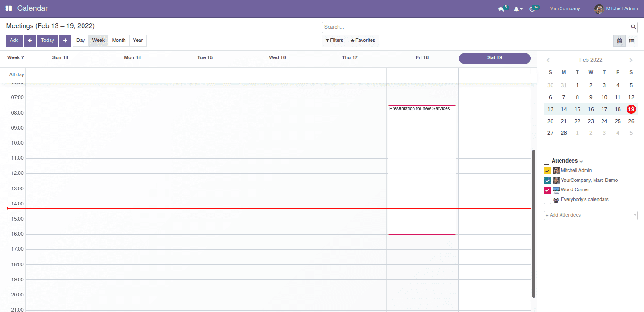Toggle Wood Corner pink color checkbox
Screen dimensions: 644x312
tap(547, 190)
